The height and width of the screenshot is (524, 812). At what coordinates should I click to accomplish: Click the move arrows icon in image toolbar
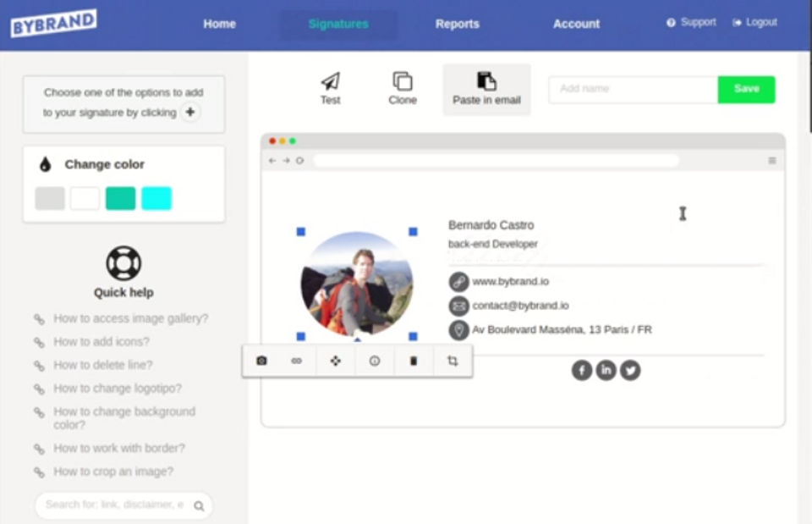point(336,361)
